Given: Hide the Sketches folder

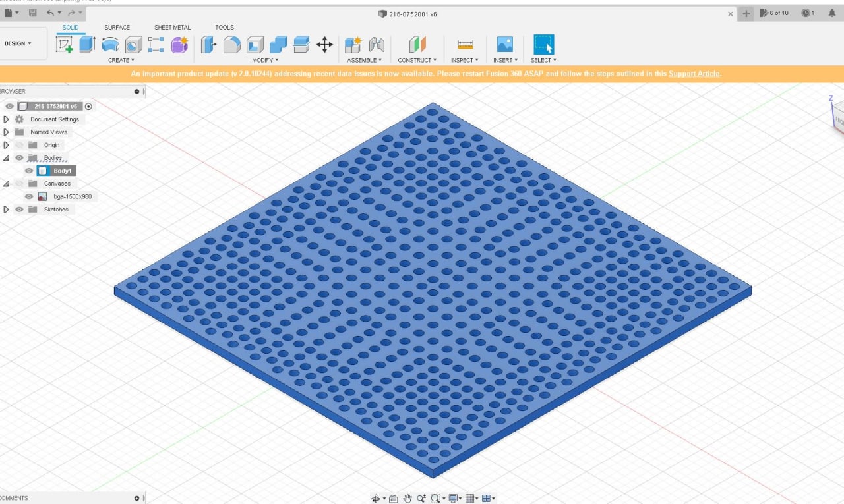Looking at the screenshot, I should tap(19, 210).
